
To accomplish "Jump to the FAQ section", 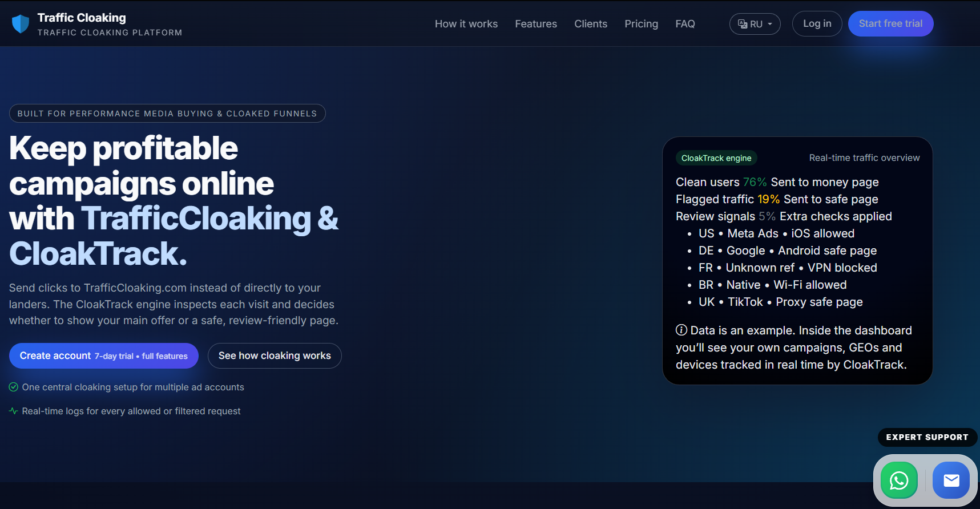I will [x=685, y=24].
